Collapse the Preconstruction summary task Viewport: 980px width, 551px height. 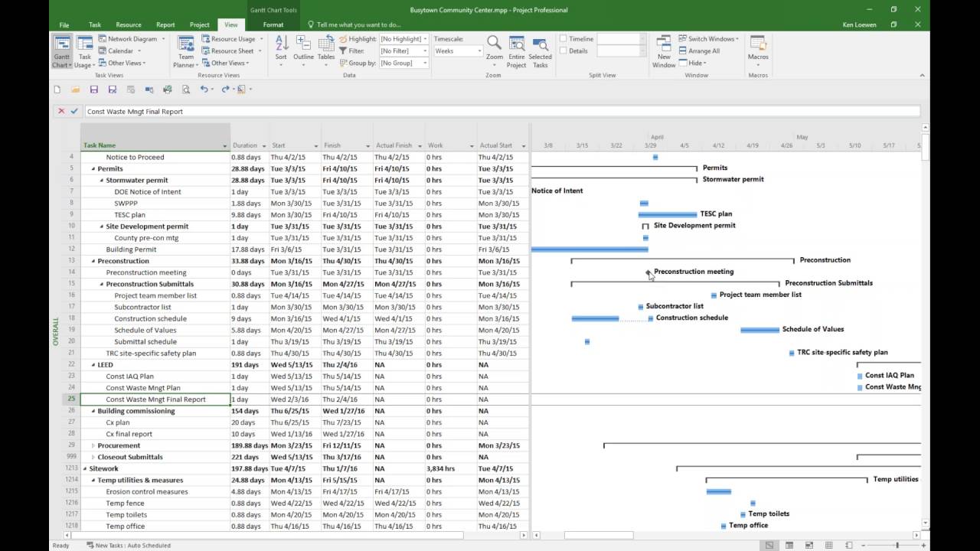93,261
